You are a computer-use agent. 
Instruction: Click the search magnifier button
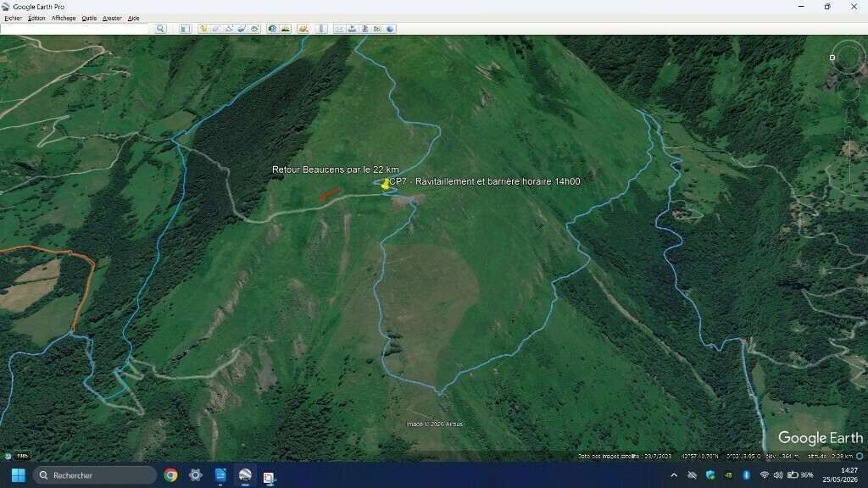(160, 29)
